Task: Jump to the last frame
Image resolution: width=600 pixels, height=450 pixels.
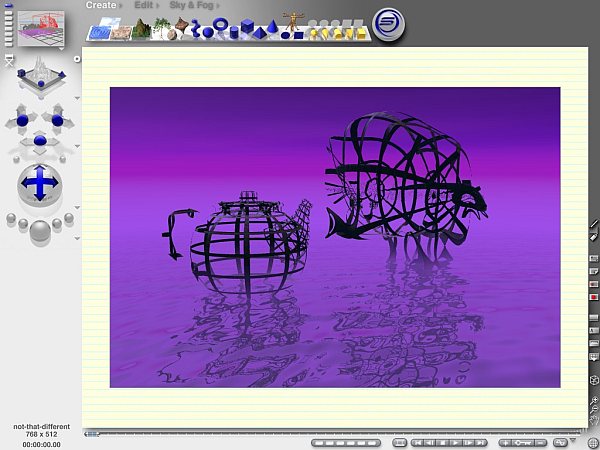Action: pyautogui.click(x=481, y=443)
